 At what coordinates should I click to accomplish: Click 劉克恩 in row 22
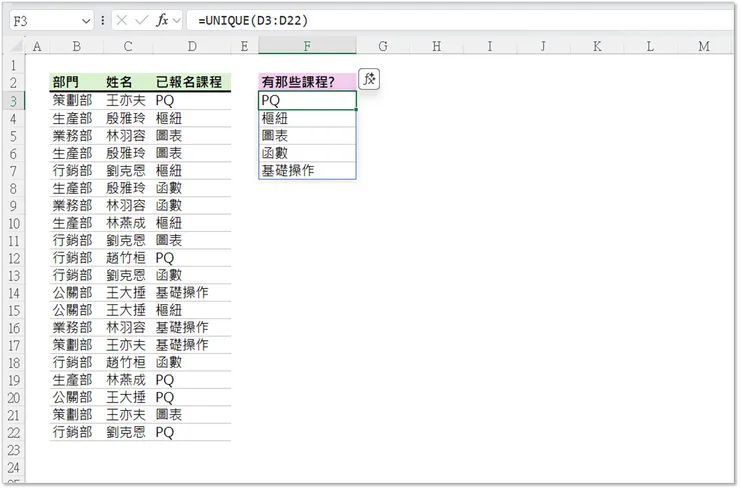pos(126,432)
